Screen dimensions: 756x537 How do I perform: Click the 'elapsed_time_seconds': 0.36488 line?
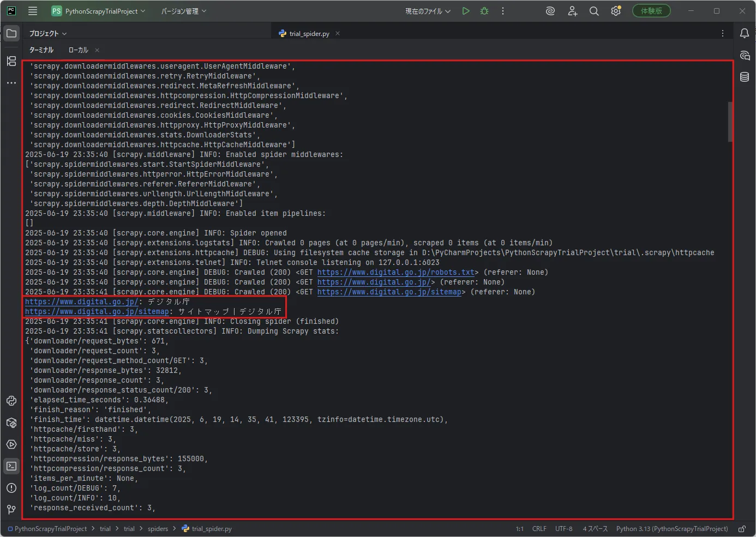click(99, 400)
